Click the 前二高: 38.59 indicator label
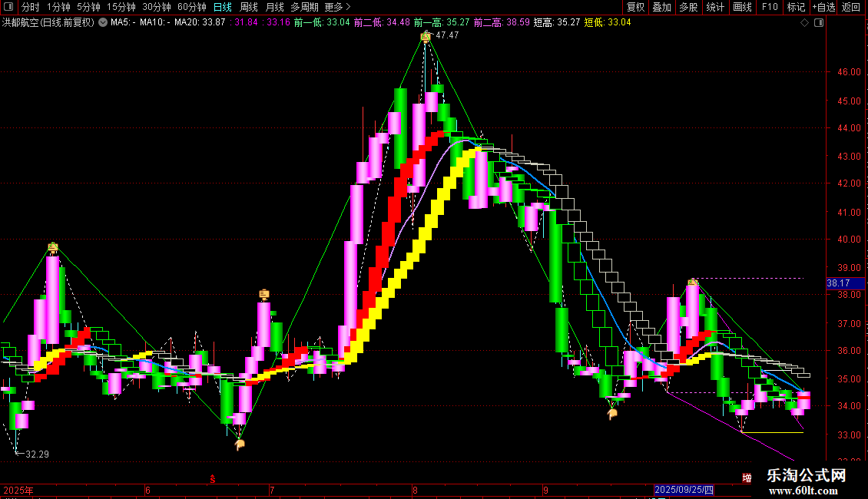The height and width of the screenshot is (499, 868). (502, 22)
